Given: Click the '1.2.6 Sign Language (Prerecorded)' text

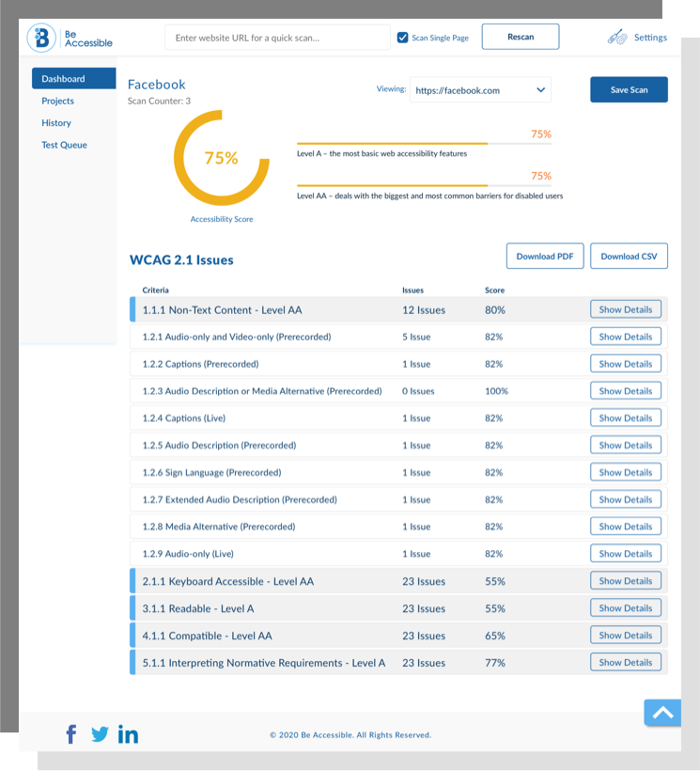Looking at the screenshot, I should 211,473.
